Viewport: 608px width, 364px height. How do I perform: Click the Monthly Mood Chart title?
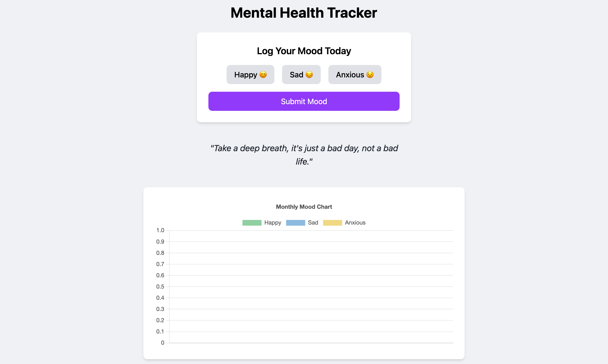coord(304,207)
